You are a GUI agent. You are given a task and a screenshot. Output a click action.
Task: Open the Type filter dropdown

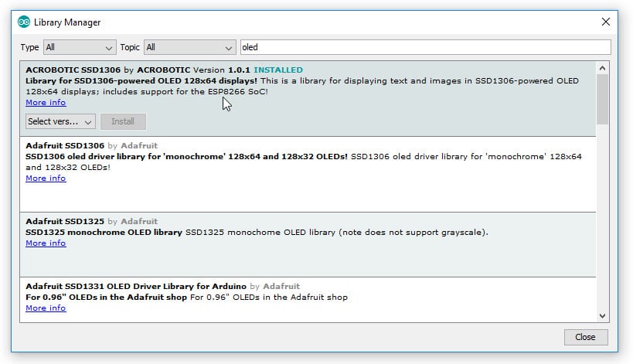80,47
